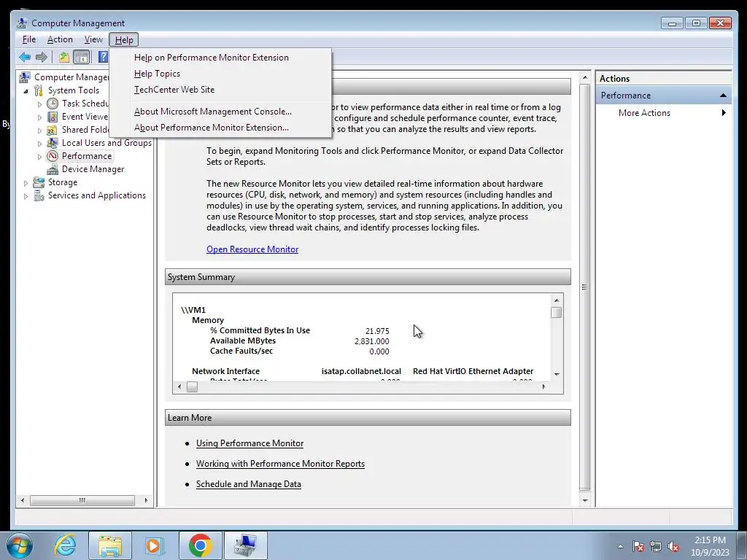Click System Summary horizontal scroll right arrow
Viewport: 747px width, 560px height.
(543, 386)
